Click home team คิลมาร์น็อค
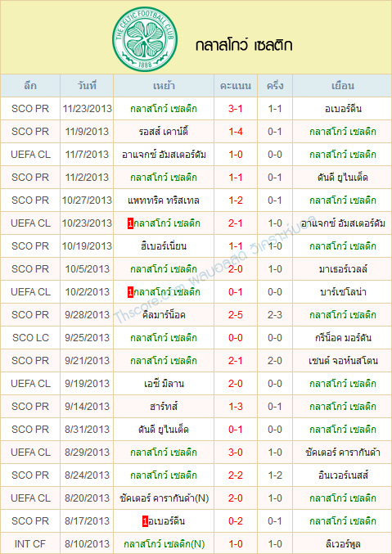Viewport: 392px width, 554px height. point(164,315)
